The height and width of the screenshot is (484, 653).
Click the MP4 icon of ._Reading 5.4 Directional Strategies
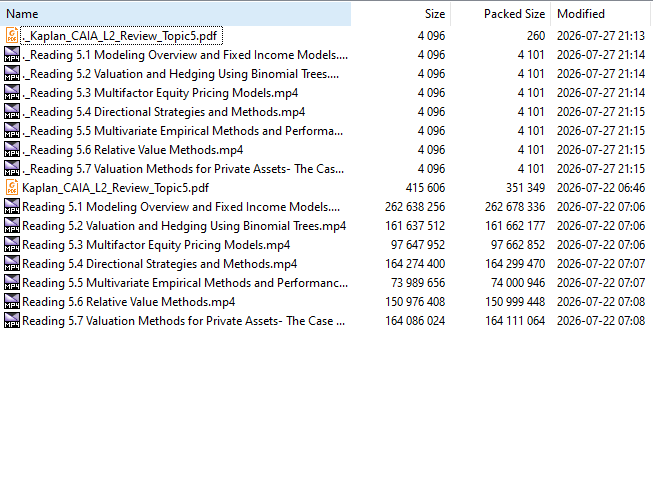click(12, 112)
